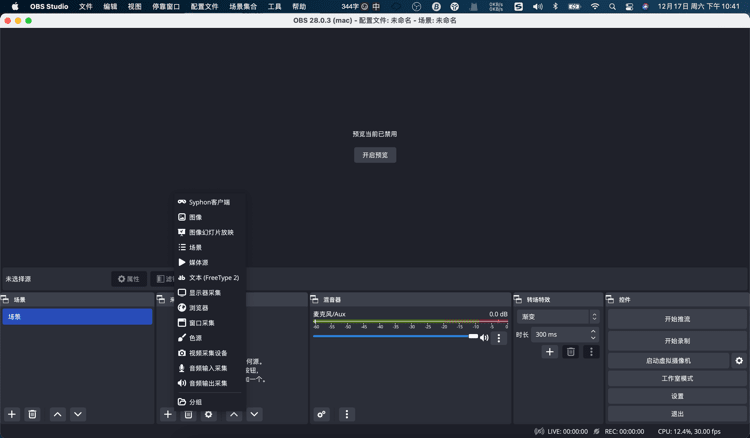Open the 帮助 menu

(299, 7)
